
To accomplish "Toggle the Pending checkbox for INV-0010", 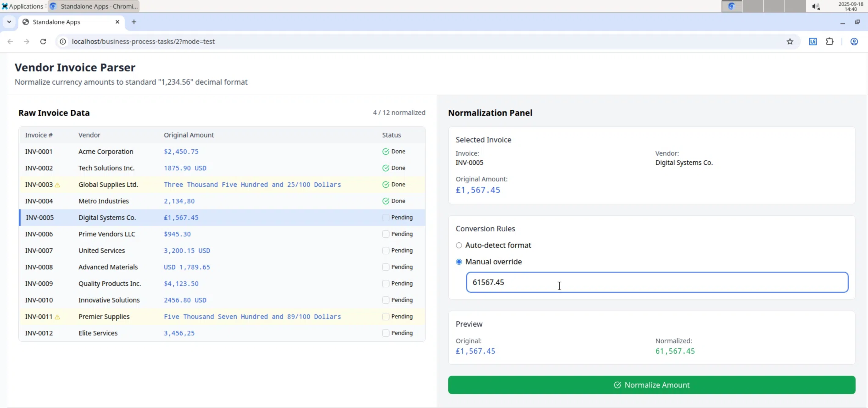I will click(385, 300).
